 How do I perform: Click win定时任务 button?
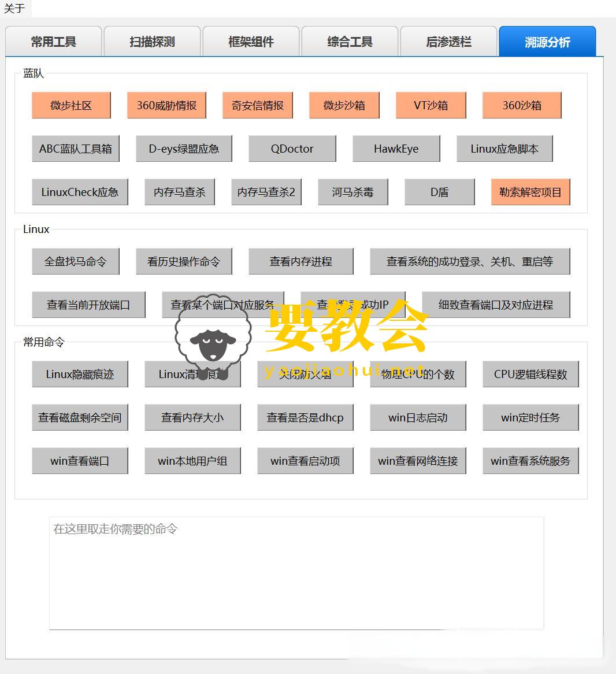coord(530,417)
